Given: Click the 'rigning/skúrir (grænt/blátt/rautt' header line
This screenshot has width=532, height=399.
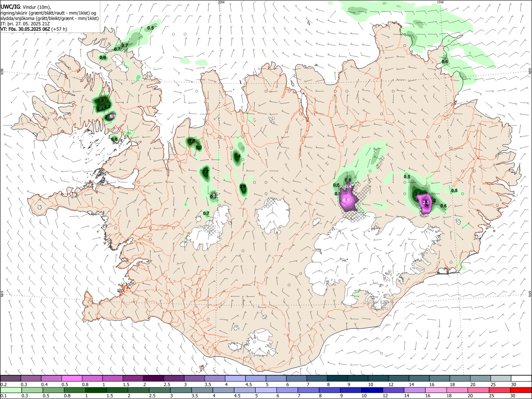Looking at the screenshot, I should [x=48, y=12].
